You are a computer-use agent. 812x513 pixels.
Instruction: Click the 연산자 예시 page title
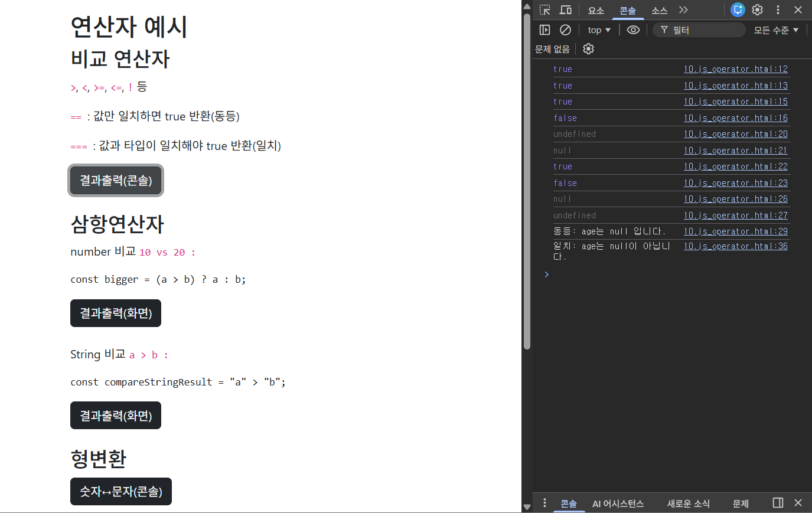[x=129, y=27]
